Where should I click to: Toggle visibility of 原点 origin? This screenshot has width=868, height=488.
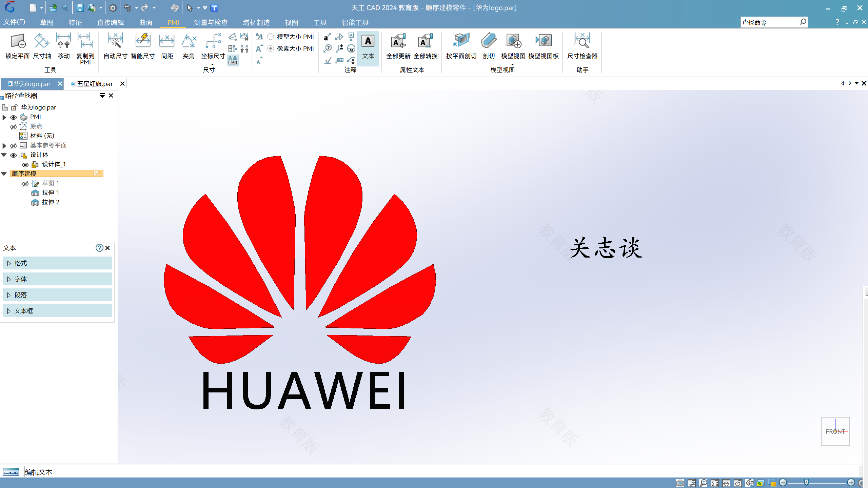pyautogui.click(x=14, y=127)
